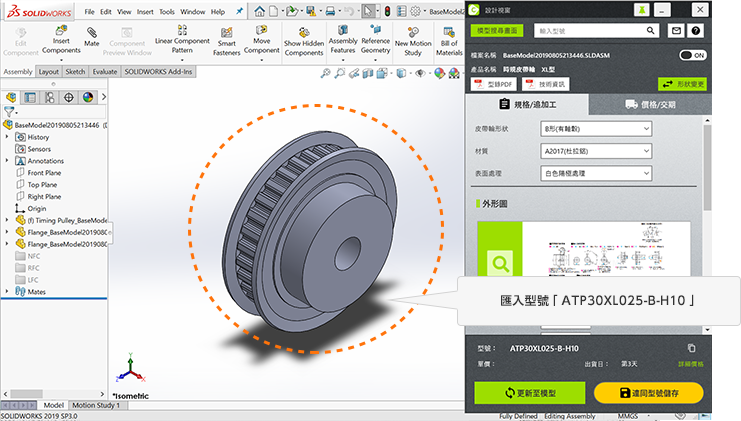
Task: Open Smart Fasteners tool
Action: click(x=226, y=42)
